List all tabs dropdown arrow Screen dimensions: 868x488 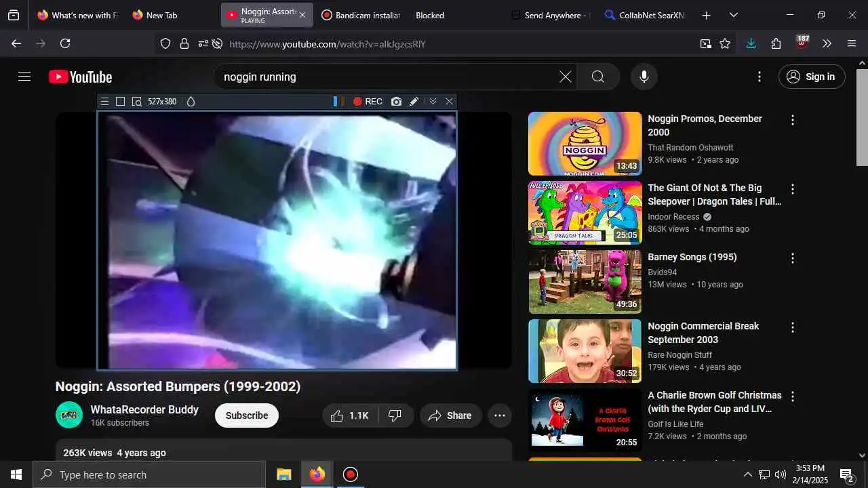pyautogui.click(x=734, y=15)
